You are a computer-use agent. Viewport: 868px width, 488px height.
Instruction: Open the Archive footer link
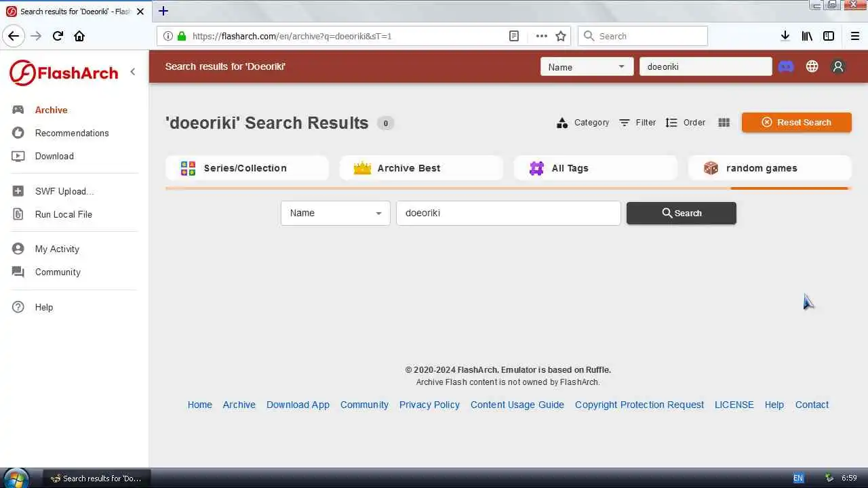[x=239, y=405]
